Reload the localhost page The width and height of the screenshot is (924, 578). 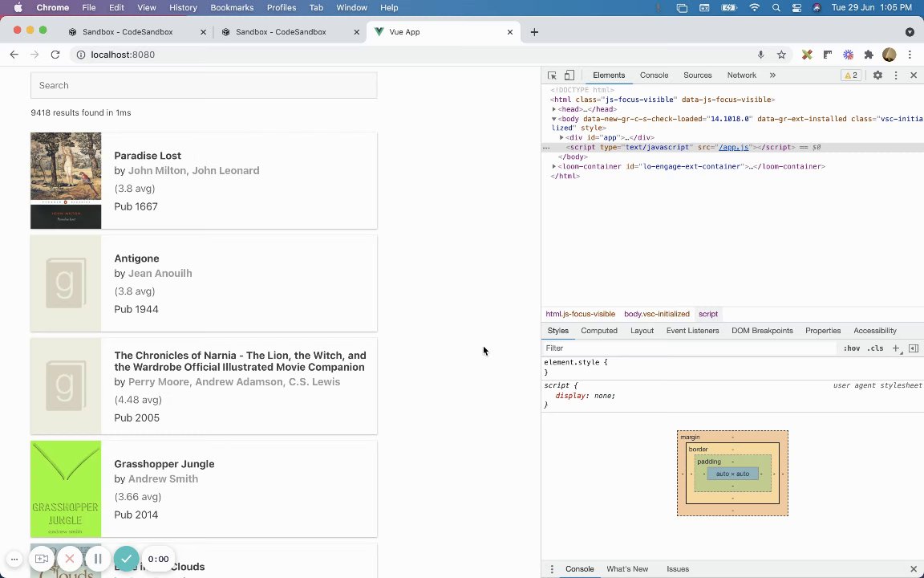tap(55, 55)
